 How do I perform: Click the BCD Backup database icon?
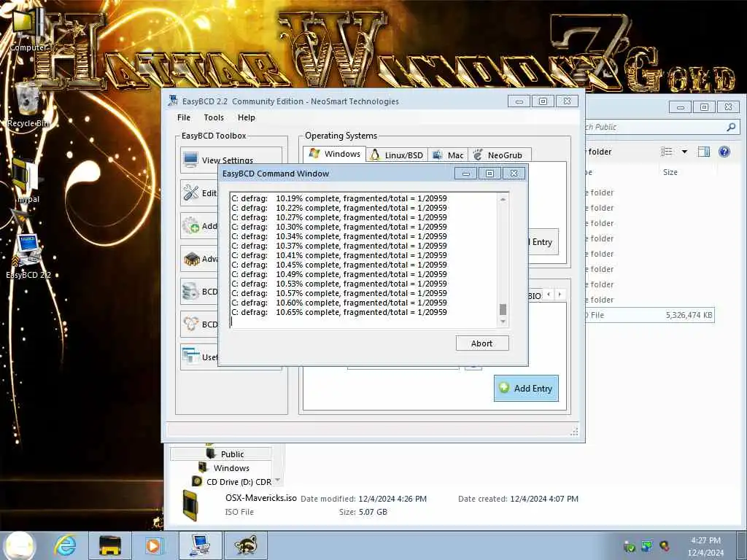pyautogui.click(x=190, y=292)
